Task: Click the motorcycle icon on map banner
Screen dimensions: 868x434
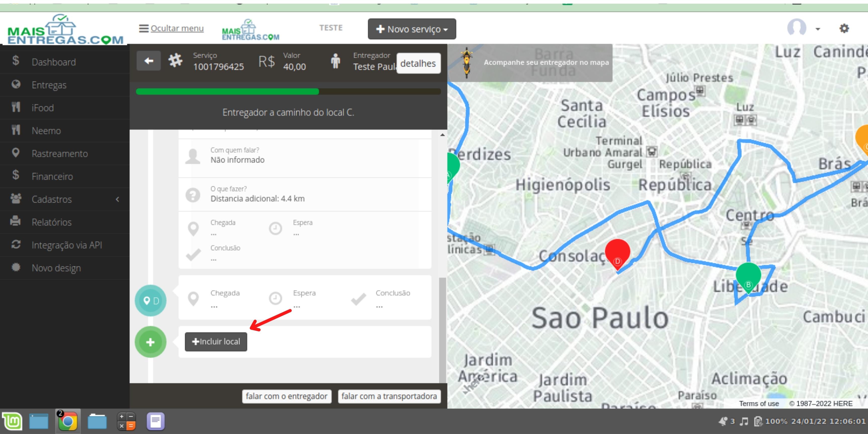Action: click(x=466, y=63)
